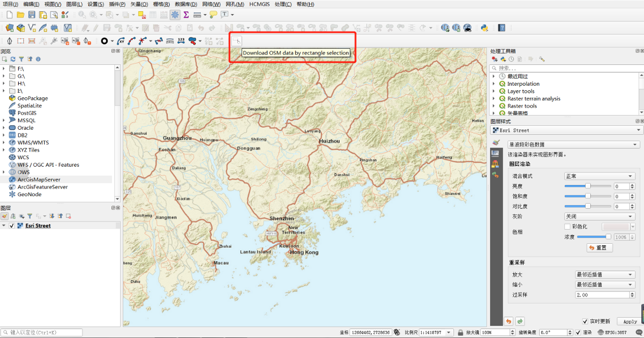
Task: Click the New Project blank page icon
Action: click(9, 15)
